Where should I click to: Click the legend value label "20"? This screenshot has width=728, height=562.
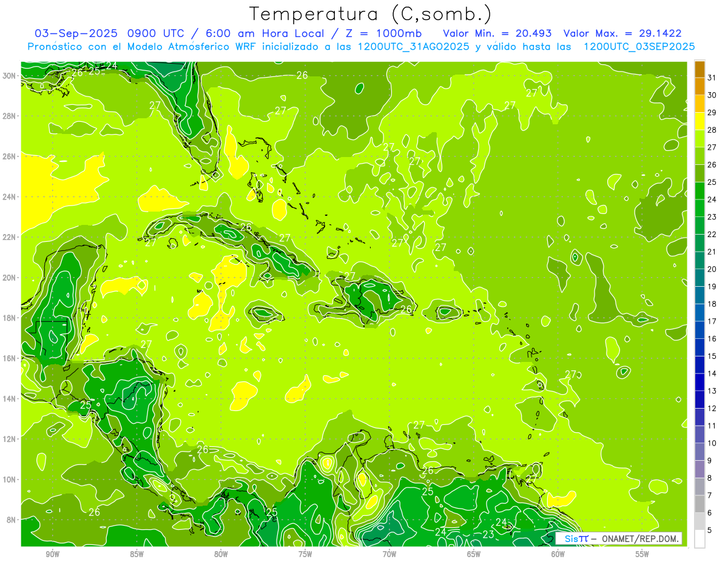(712, 269)
